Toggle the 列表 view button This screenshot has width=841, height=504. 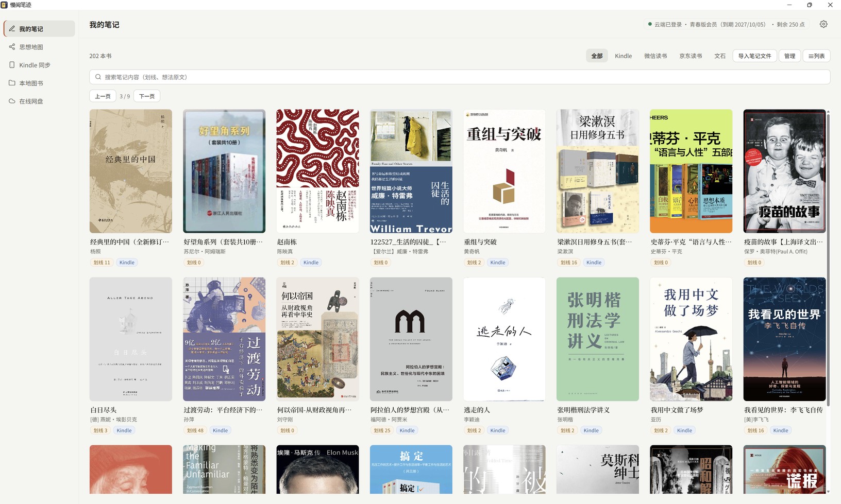click(x=816, y=56)
